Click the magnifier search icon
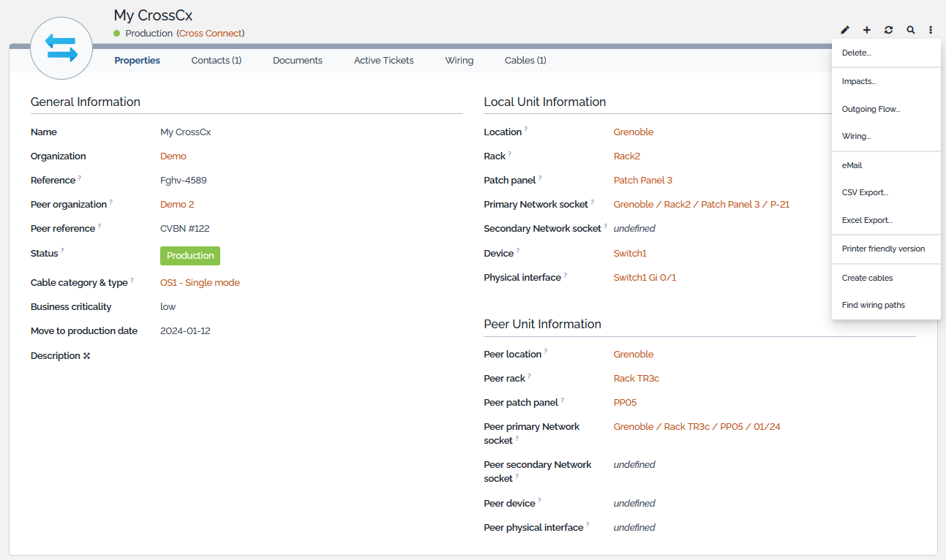The width and height of the screenshot is (946, 560). 910,30
